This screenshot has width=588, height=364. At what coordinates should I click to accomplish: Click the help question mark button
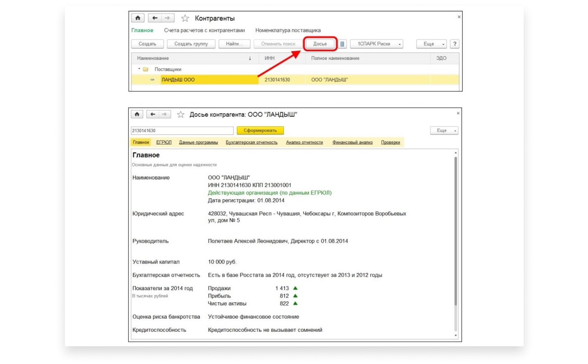(x=454, y=44)
